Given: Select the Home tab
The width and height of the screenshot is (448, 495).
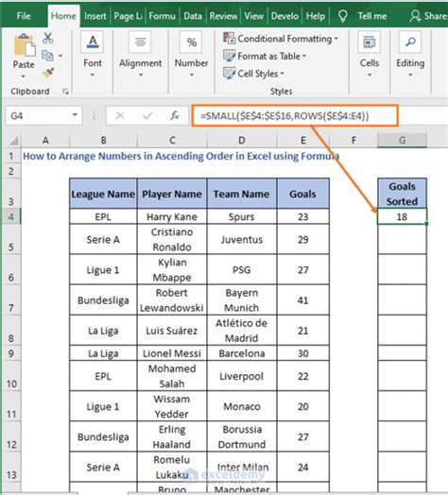Looking at the screenshot, I should pyautogui.click(x=63, y=16).
